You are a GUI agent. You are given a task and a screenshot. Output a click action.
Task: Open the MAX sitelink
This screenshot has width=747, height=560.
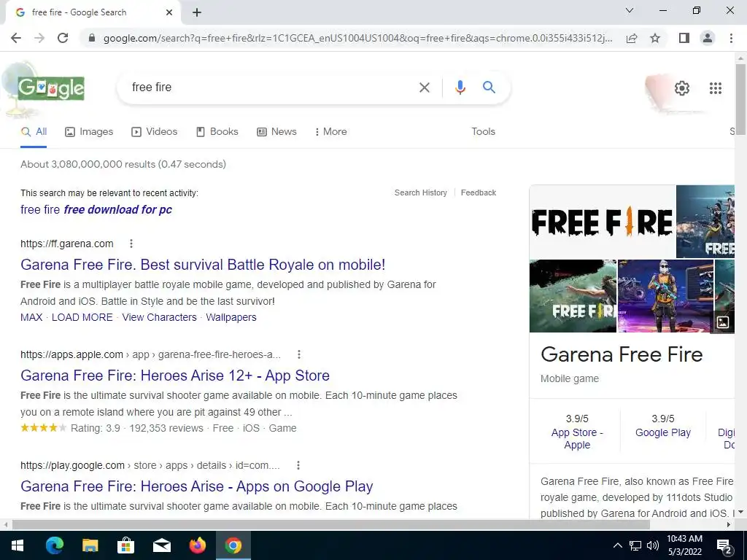pyautogui.click(x=31, y=318)
